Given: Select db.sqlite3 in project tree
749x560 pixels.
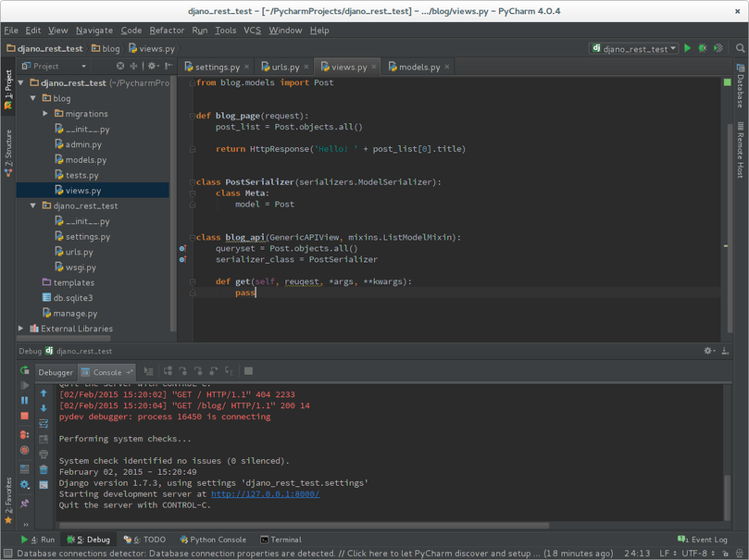Looking at the screenshot, I should point(72,298).
